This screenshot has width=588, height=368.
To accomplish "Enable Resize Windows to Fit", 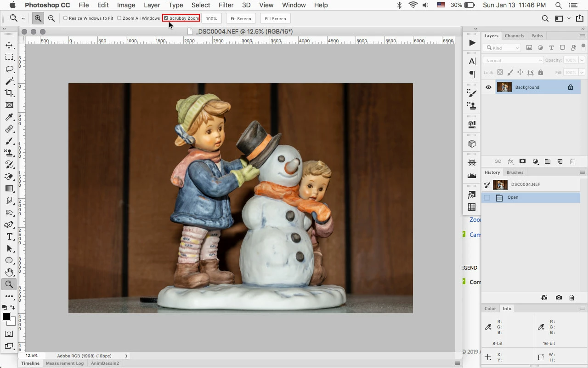I will 65,18.
